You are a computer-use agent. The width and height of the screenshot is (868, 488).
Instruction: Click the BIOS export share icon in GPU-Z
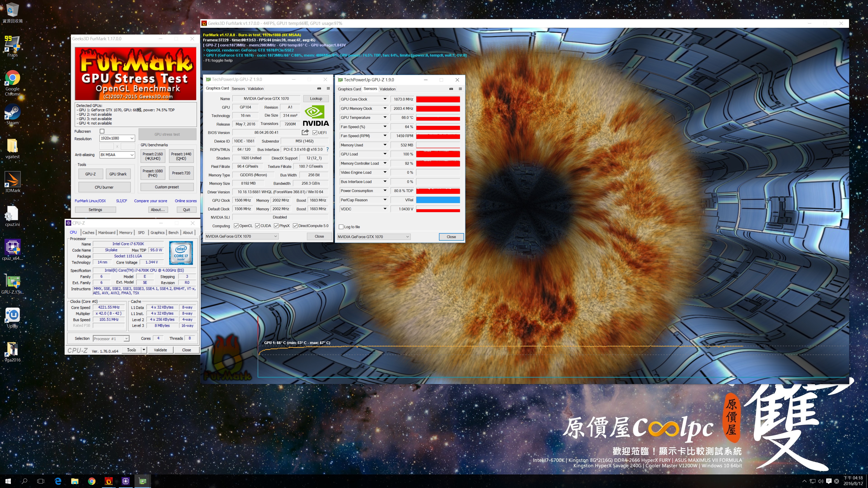tap(305, 132)
